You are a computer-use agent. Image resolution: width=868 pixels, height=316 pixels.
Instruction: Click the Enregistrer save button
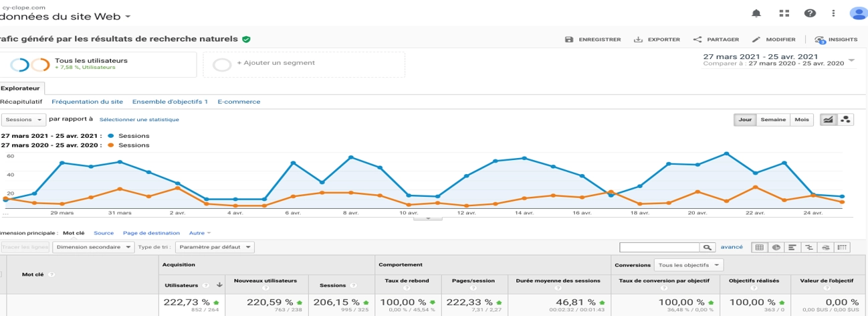tap(592, 39)
